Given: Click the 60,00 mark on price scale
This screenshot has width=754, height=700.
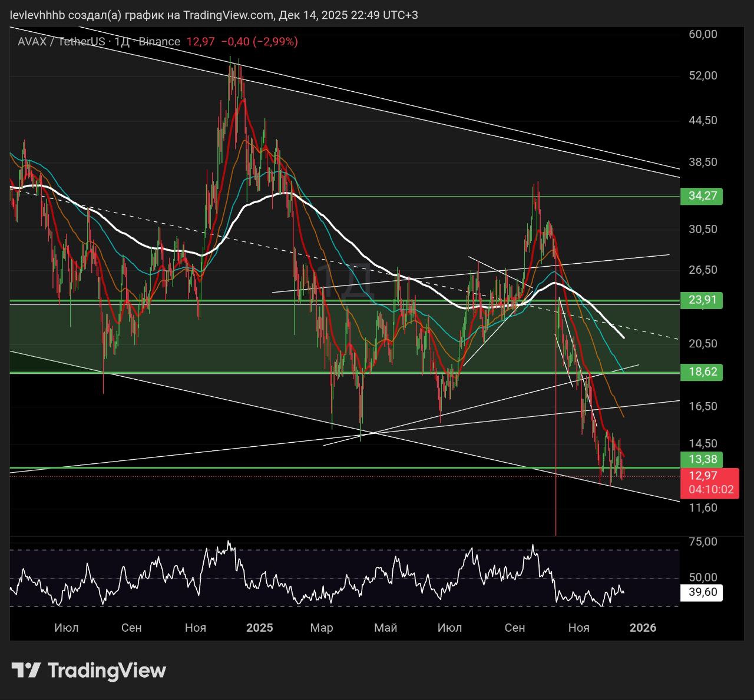Looking at the screenshot, I should pyautogui.click(x=703, y=34).
